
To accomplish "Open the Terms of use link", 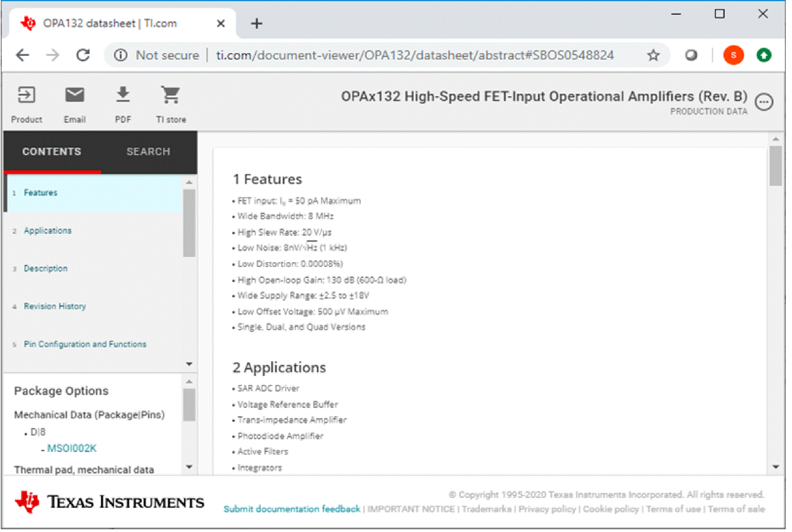I will point(673,509).
